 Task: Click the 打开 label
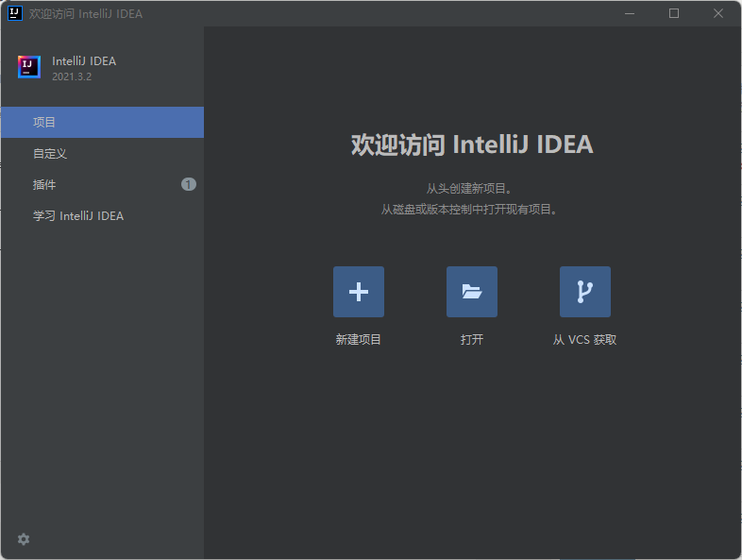[x=472, y=339]
